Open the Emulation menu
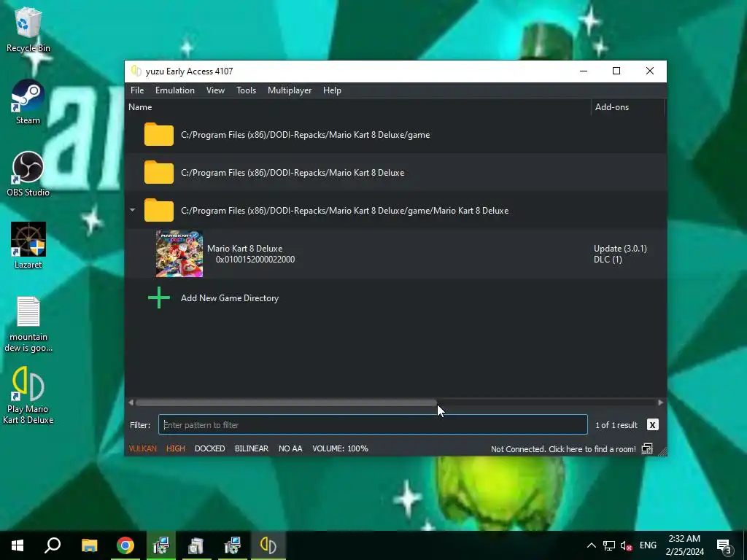 point(175,90)
